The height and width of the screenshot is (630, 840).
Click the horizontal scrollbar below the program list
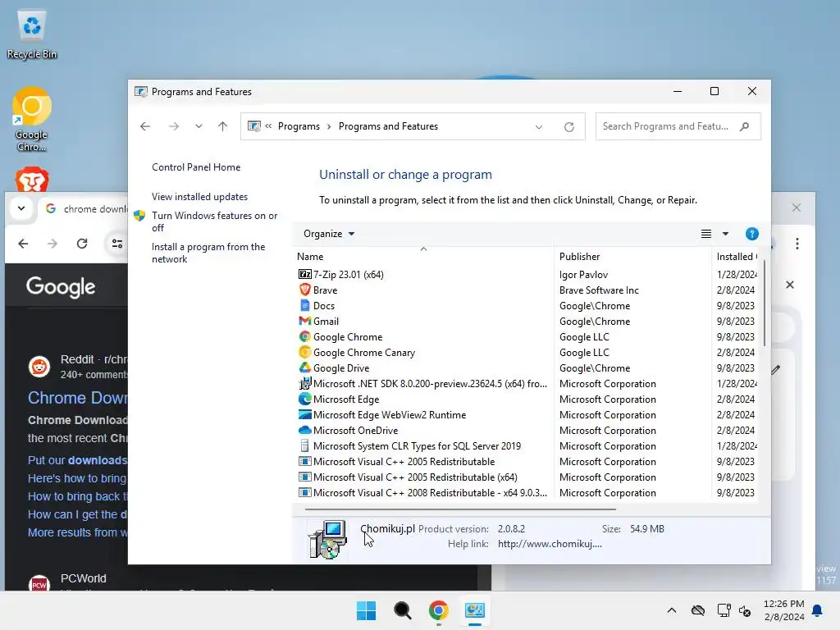[x=461, y=509]
